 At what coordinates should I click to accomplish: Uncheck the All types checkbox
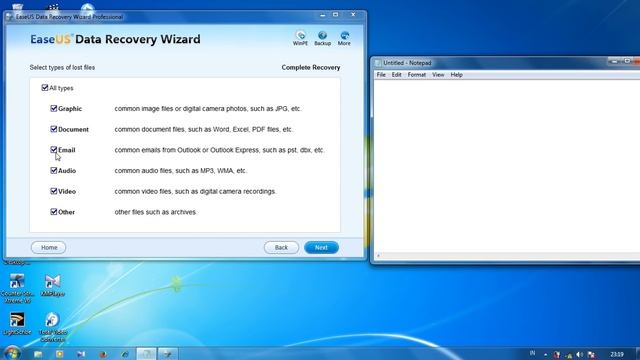(45, 88)
